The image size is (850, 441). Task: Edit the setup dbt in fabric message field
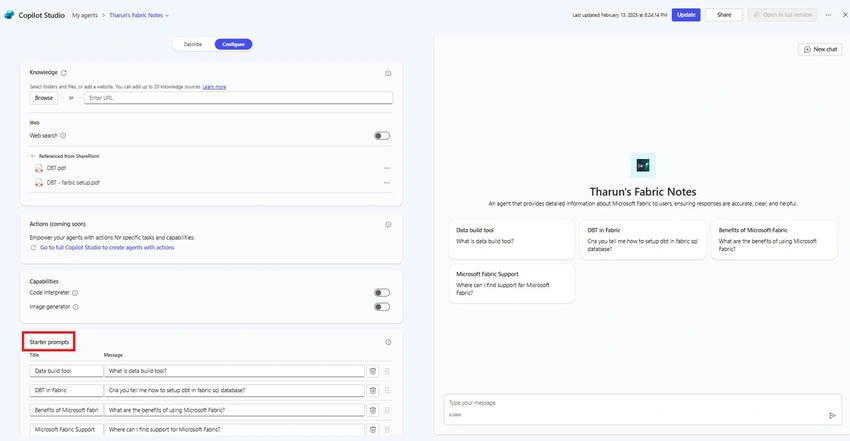tap(234, 390)
